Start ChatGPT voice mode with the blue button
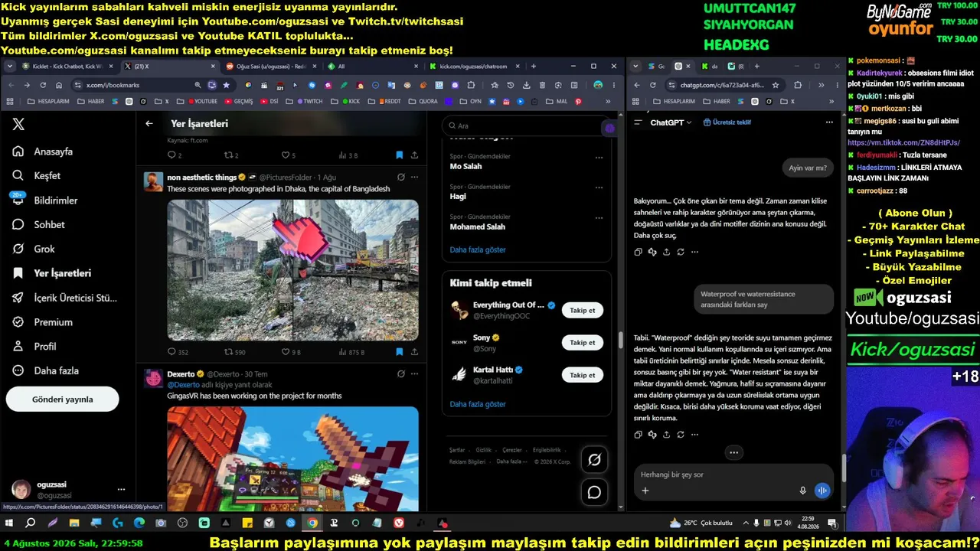The image size is (980, 551). tap(822, 491)
